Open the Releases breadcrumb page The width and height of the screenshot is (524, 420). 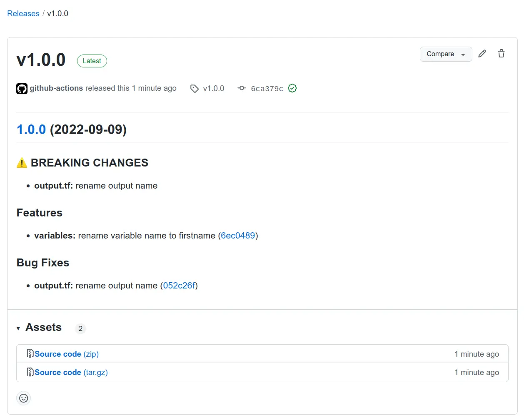(23, 13)
